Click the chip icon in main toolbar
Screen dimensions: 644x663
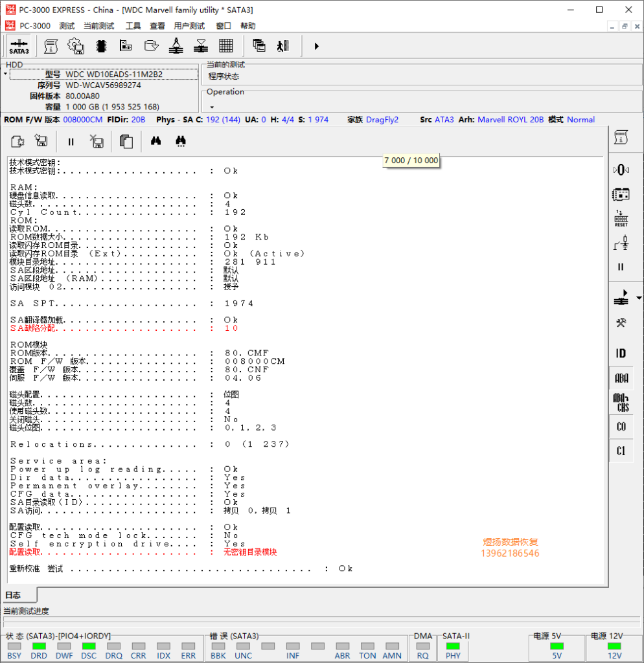(101, 46)
